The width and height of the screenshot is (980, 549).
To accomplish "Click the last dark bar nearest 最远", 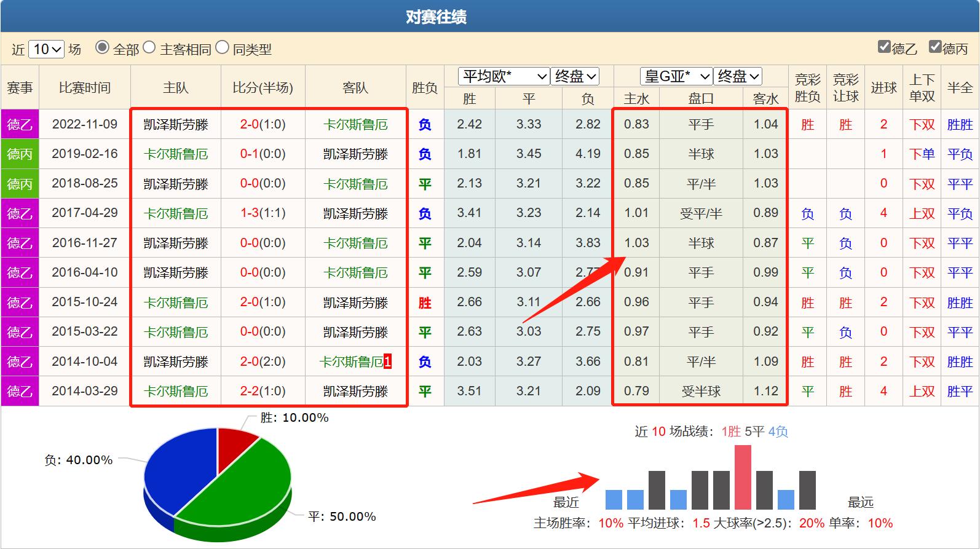I will click(807, 491).
